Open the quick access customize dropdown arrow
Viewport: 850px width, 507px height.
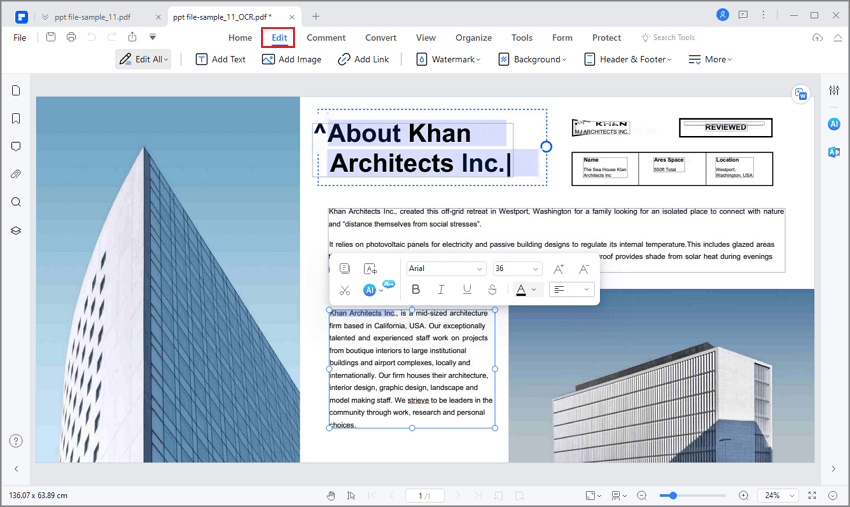pos(153,37)
